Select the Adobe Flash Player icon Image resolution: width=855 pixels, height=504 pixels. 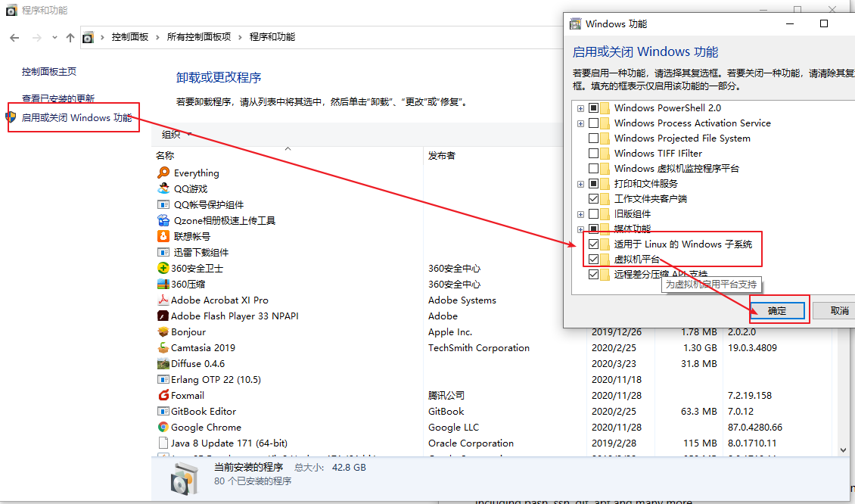point(163,316)
